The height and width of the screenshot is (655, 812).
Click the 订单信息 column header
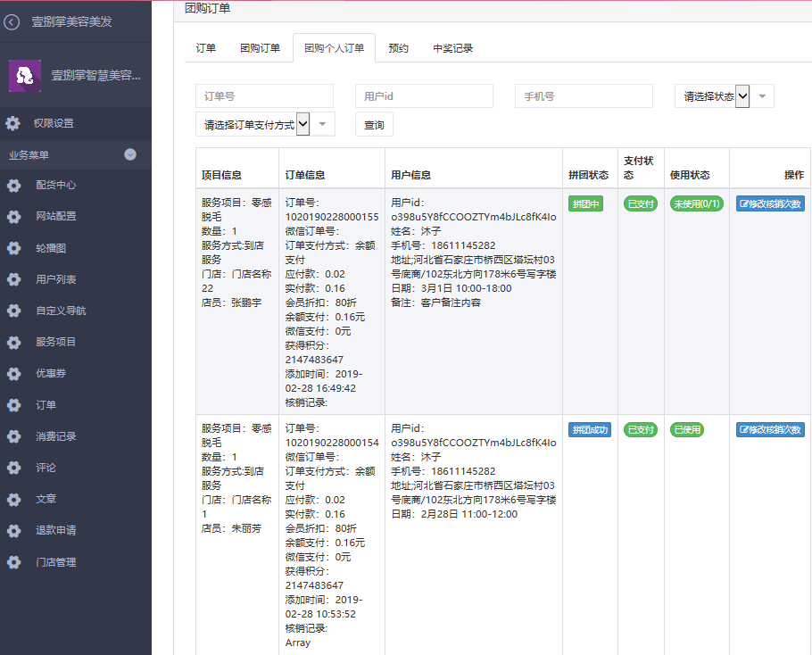click(305, 175)
